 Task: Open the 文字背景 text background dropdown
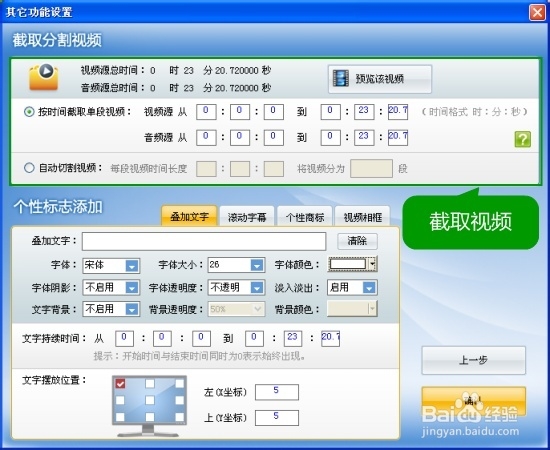pyautogui.click(x=132, y=309)
